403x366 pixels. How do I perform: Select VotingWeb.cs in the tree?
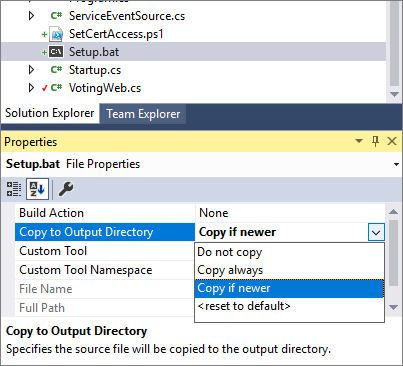[105, 88]
